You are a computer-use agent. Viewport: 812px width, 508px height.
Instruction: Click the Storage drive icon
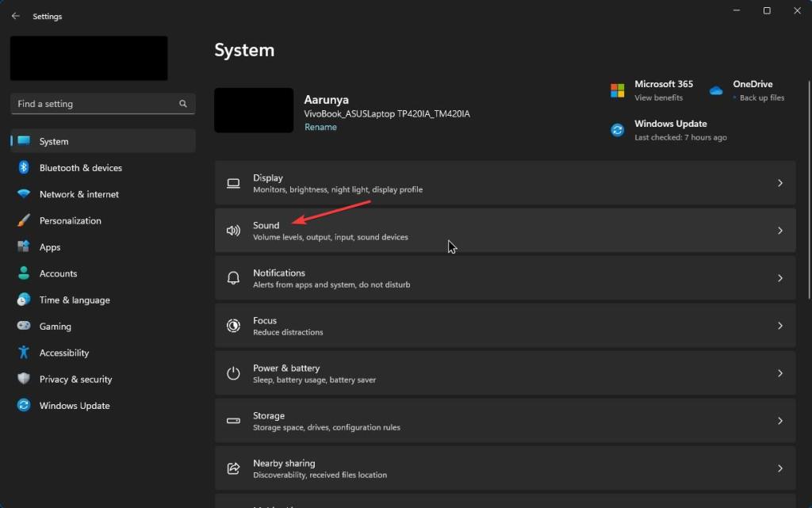[x=234, y=421]
